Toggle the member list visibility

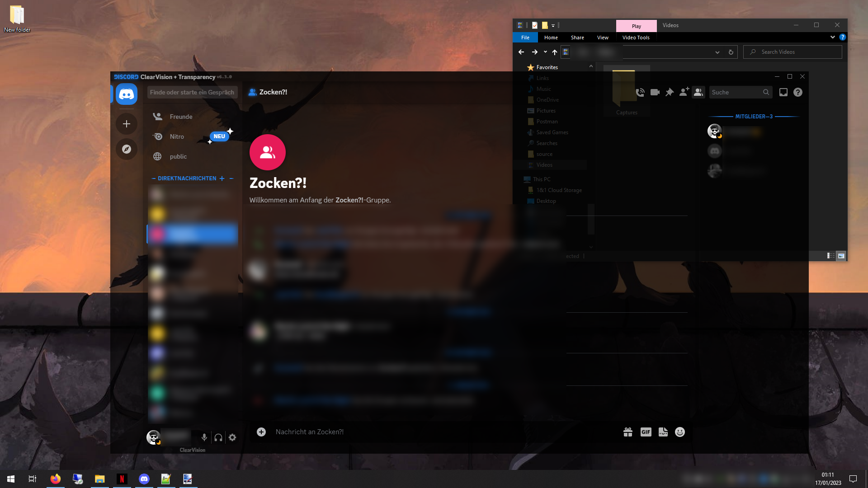[698, 92]
